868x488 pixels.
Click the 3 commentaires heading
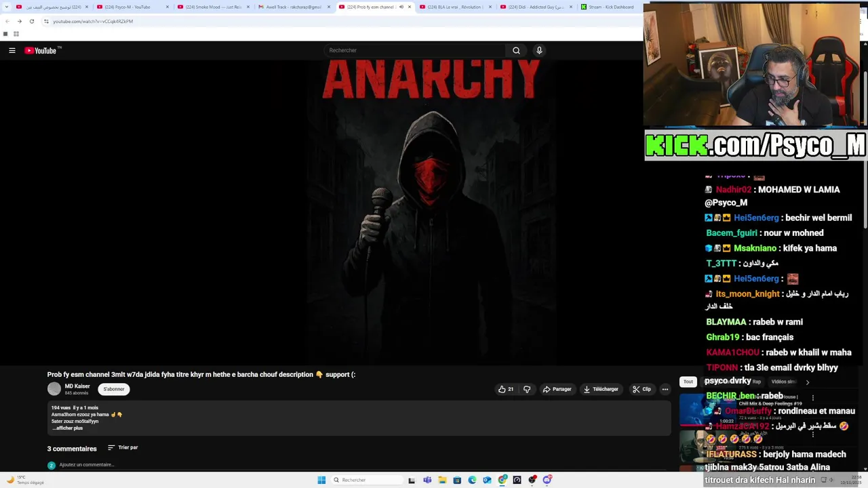72,449
